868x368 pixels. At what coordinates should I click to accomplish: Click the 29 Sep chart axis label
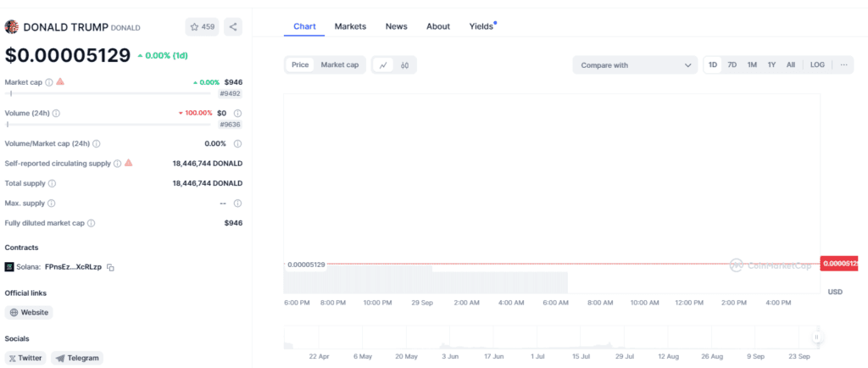pos(422,303)
